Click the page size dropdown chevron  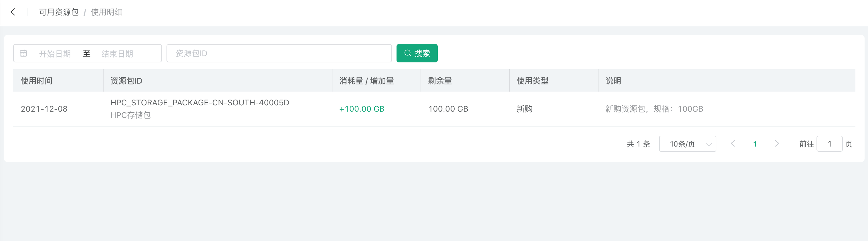709,144
